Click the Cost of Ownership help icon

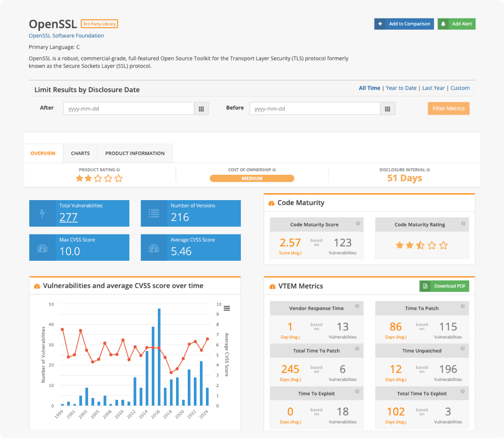click(274, 170)
